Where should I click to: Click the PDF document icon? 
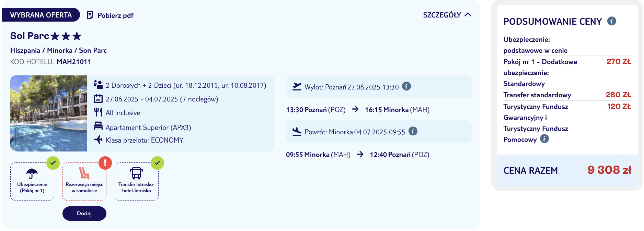tap(90, 15)
